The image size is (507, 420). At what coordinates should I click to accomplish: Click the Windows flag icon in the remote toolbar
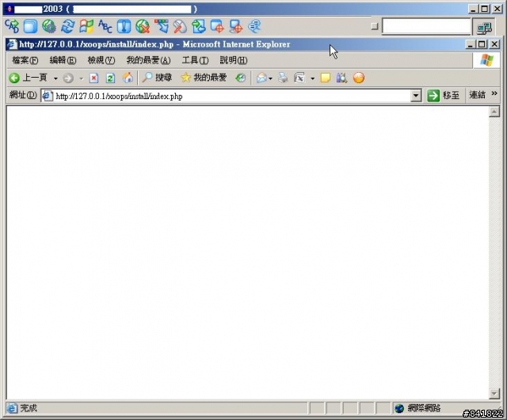86,26
